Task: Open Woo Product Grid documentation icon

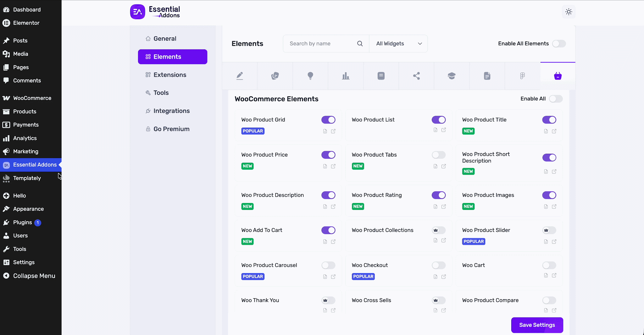Action: tap(325, 131)
